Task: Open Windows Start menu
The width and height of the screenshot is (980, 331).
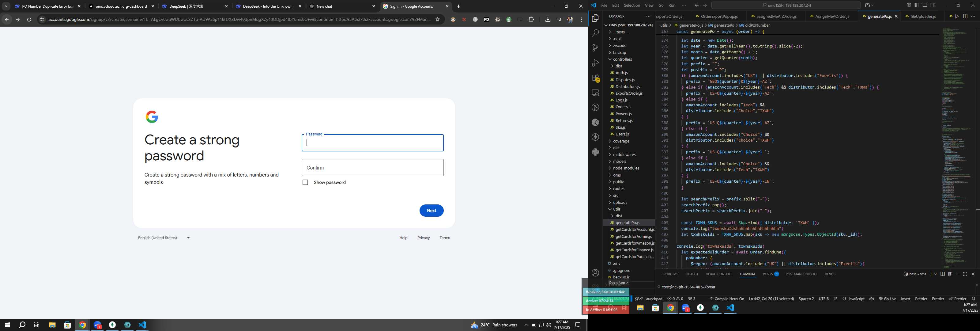Action: click(x=7, y=325)
